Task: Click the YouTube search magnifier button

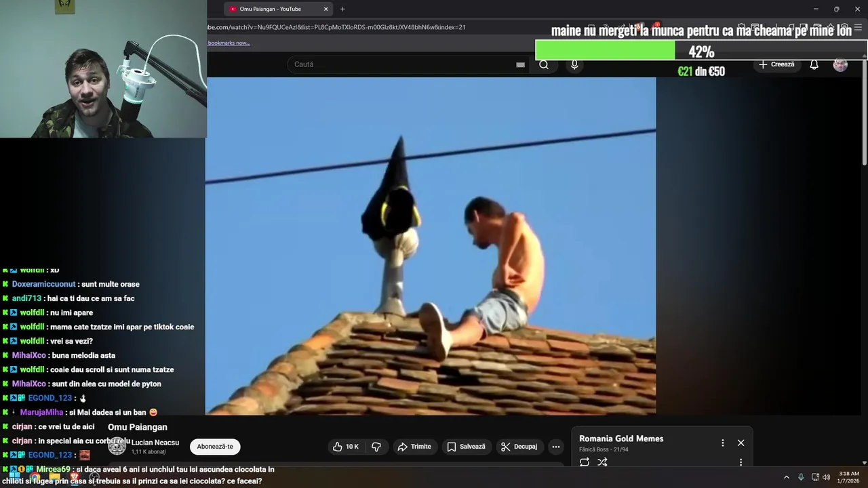Action: pyautogui.click(x=544, y=64)
